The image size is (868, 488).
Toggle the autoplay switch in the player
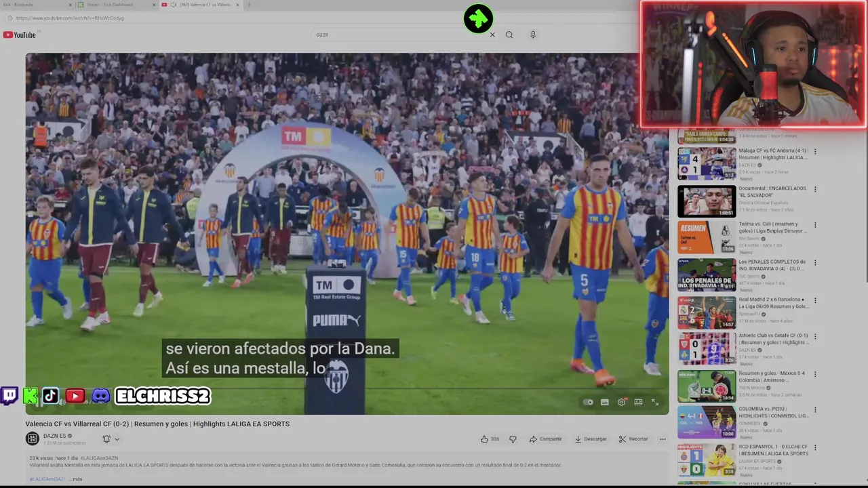coord(588,402)
